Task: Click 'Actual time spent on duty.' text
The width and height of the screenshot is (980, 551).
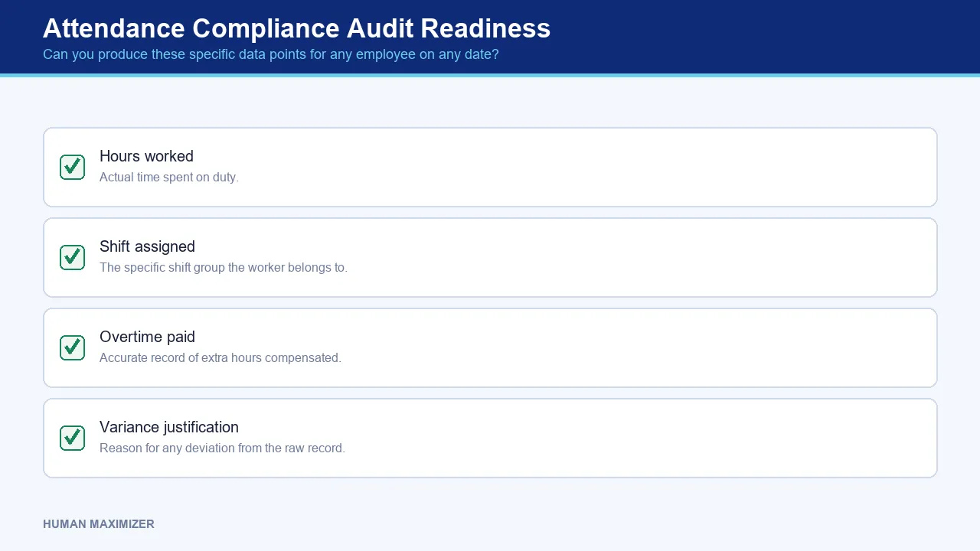Action: [169, 177]
